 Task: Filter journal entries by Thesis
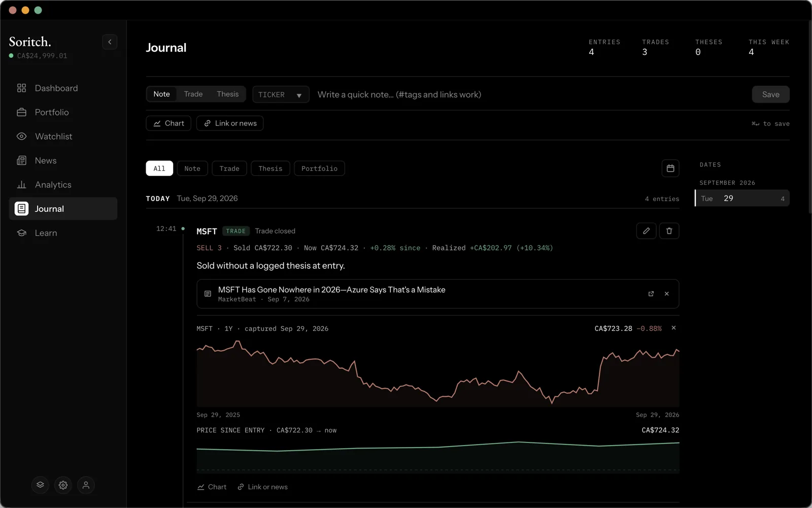pyautogui.click(x=270, y=169)
